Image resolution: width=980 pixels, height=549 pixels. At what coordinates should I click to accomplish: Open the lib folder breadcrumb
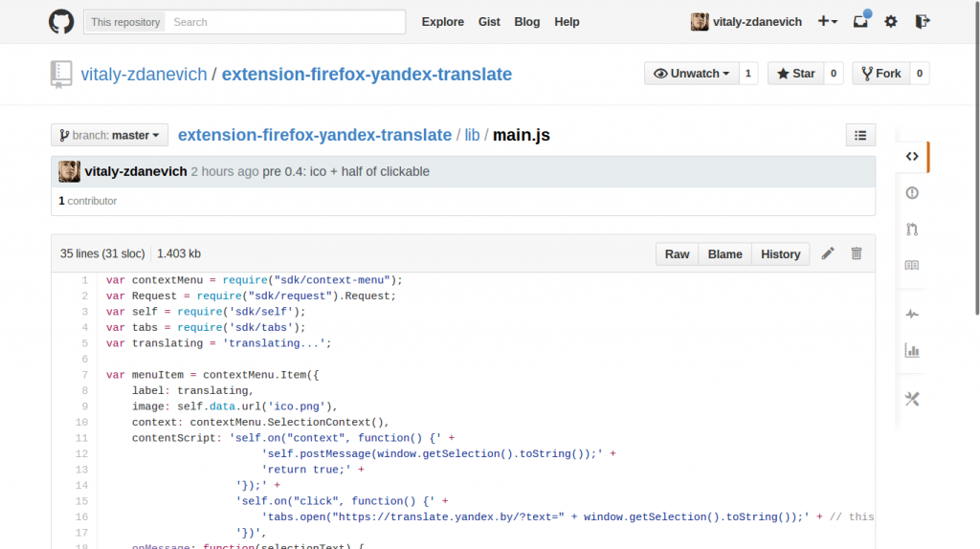point(472,135)
